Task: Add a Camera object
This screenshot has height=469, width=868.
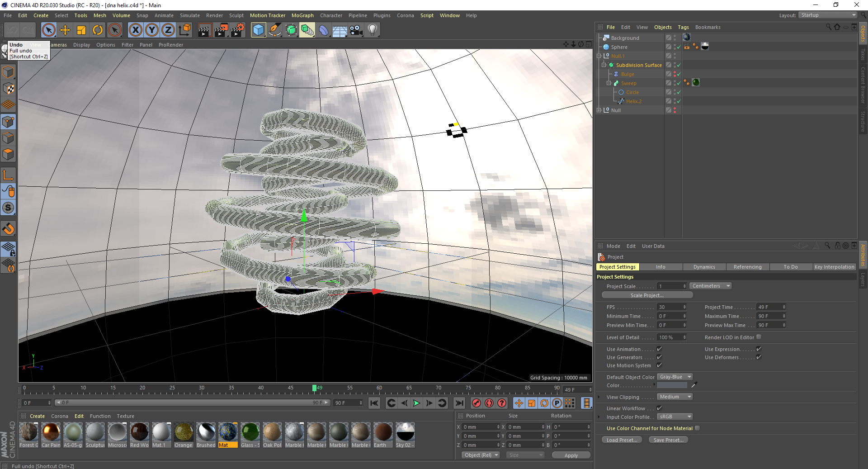Action: click(x=356, y=30)
